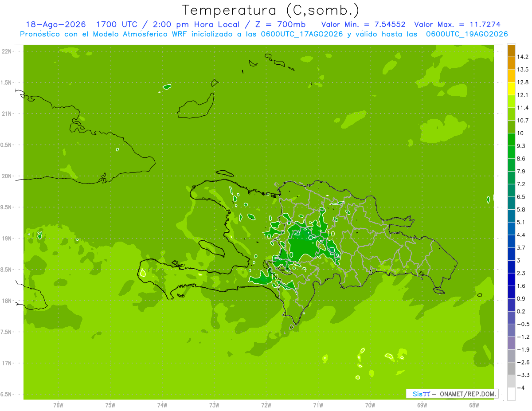Click the teal swatch between 5.8 and 6.5

click(x=511, y=203)
